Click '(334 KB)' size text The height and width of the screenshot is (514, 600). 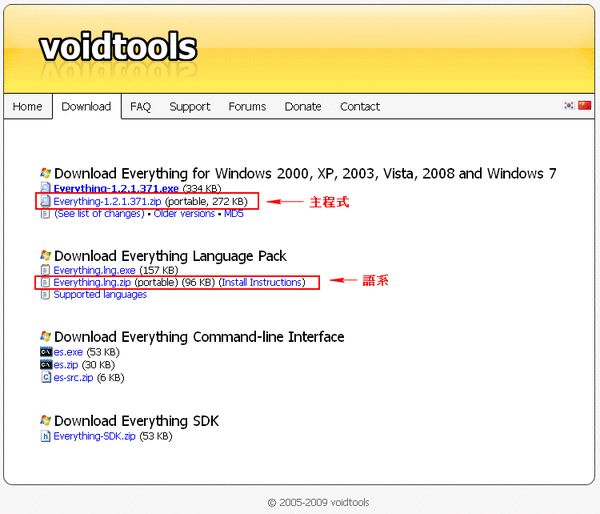pyautogui.click(x=202, y=188)
